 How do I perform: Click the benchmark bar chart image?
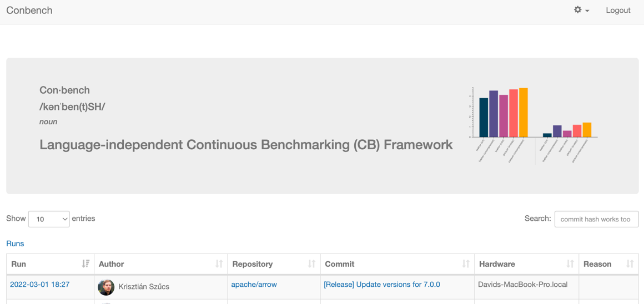pyautogui.click(x=534, y=124)
